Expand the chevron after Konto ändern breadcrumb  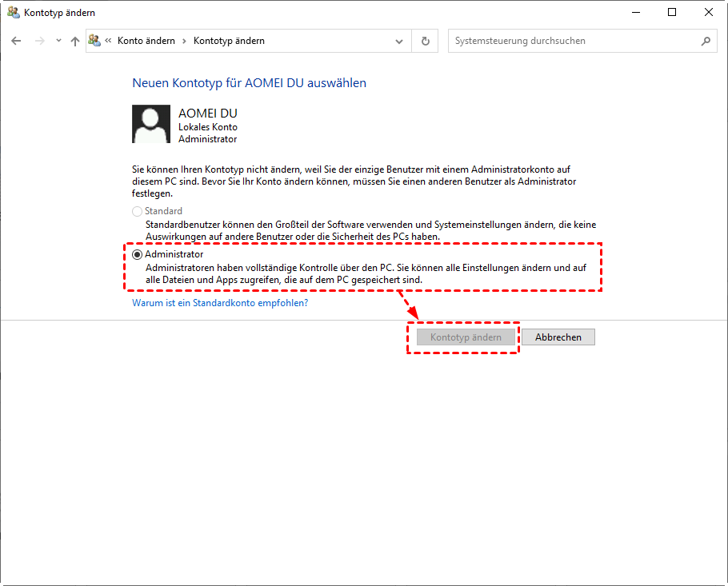(x=184, y=41)
